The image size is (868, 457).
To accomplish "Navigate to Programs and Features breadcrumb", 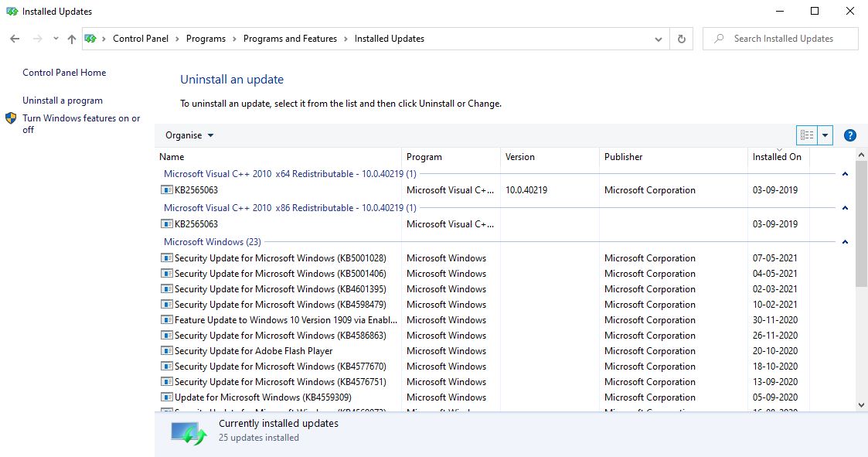I will (290, 39).
